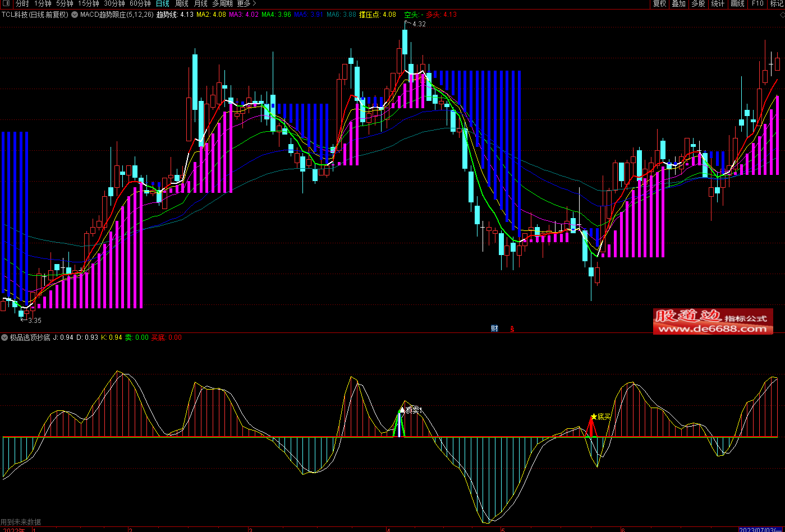
Task: Click the yellow MA2: 4.08 value
Action: [x=212, y=15]
